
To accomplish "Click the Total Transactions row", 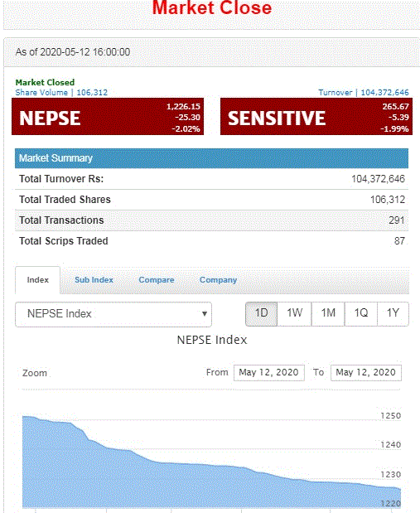I will click(x=211, y=220).
